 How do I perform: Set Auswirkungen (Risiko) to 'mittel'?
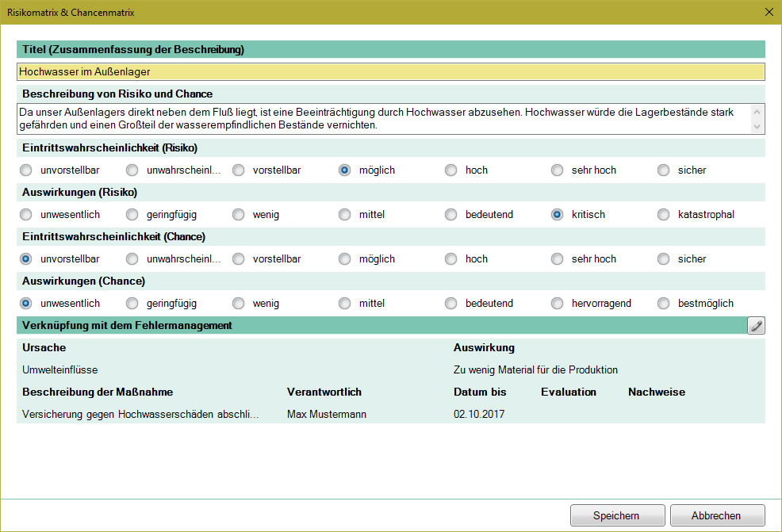[x=345, y=215]
